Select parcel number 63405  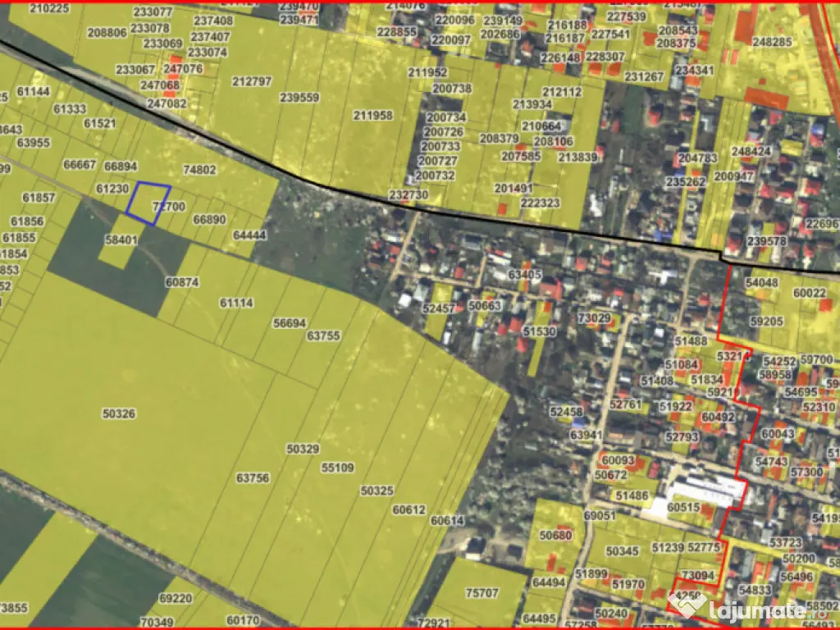point(525,274)
